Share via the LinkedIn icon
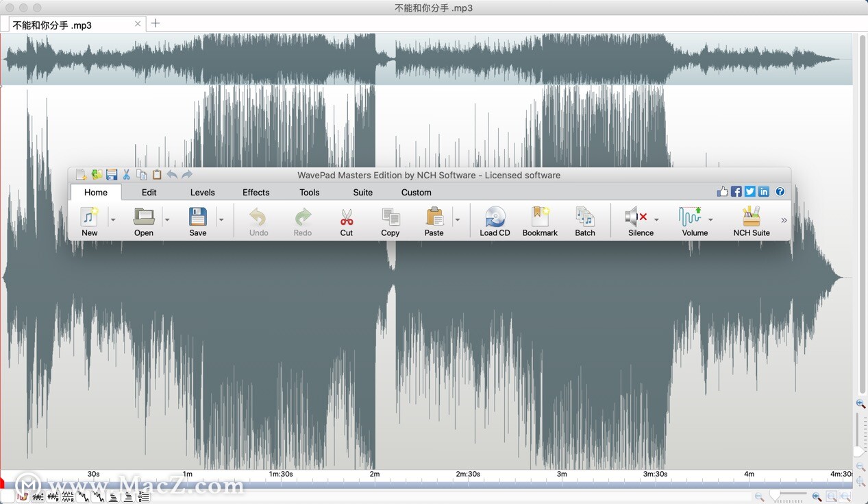868x504 pixels. (764, 192)
